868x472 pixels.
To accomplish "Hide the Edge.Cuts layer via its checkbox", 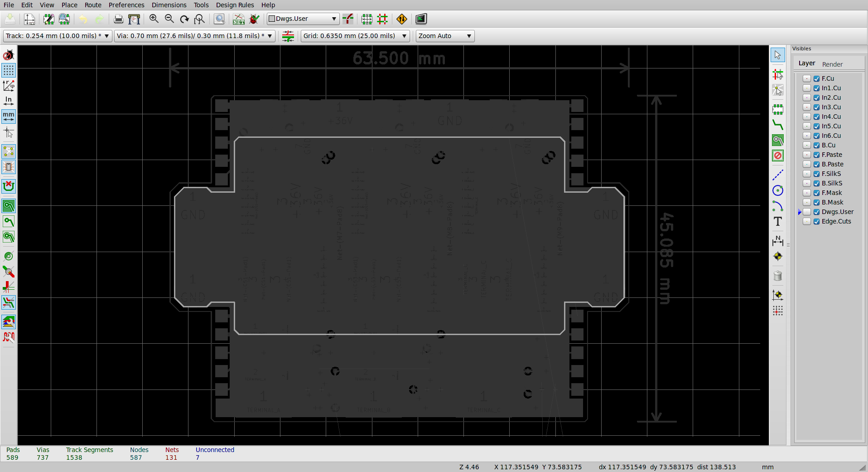I will [x=816, y=221].
